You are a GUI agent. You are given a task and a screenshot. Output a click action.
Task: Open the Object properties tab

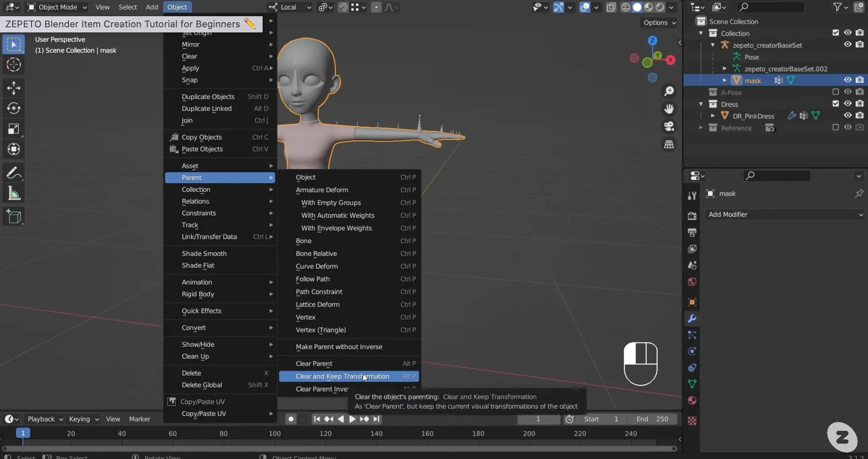pyautogui.click(x=692, y=302)
